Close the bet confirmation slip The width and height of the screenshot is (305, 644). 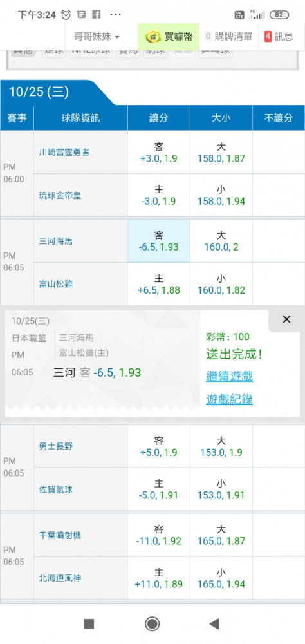click(x=286, y=319)
